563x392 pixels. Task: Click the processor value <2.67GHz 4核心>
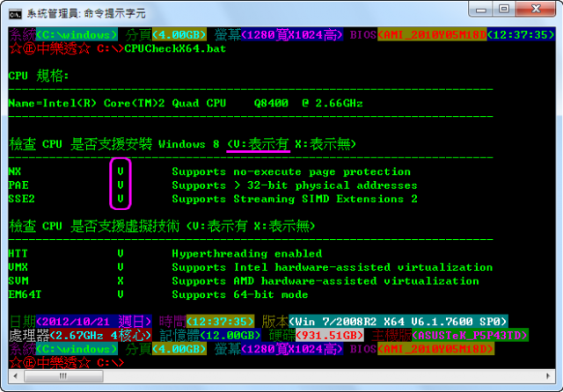pos(100,336)
